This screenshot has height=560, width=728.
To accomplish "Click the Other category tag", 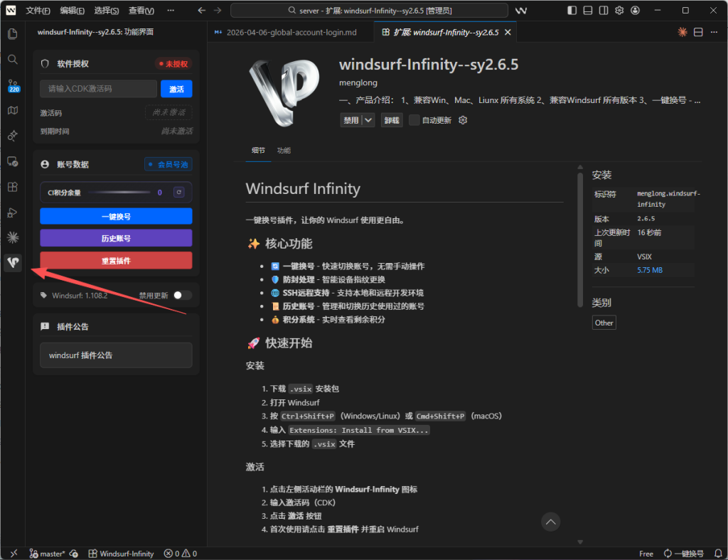I will pyautogui.click(x=604, y=323).
